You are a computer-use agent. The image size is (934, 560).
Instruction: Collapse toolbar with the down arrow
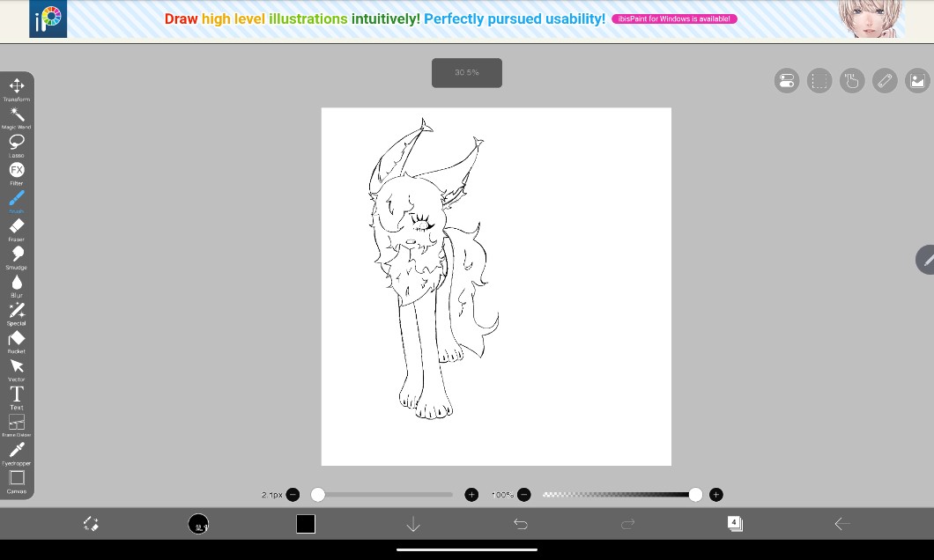(413, 524)
